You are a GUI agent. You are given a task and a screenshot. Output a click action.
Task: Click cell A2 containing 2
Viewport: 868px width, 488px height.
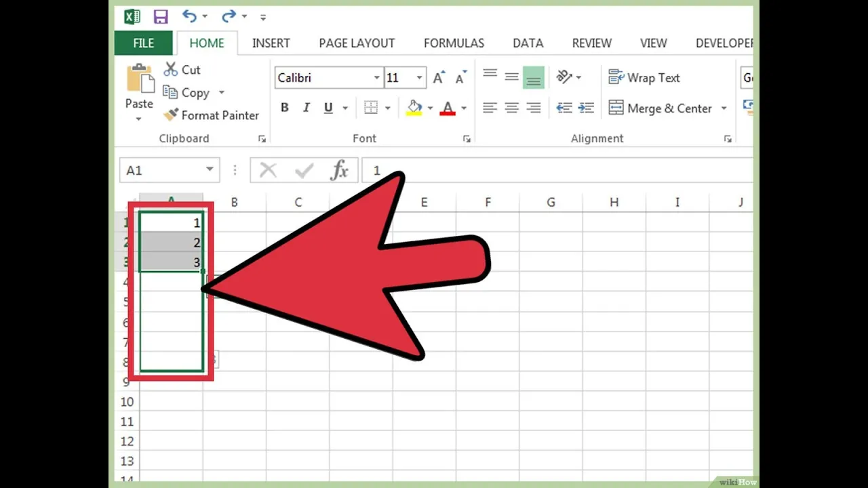click(x=171, y=243)
